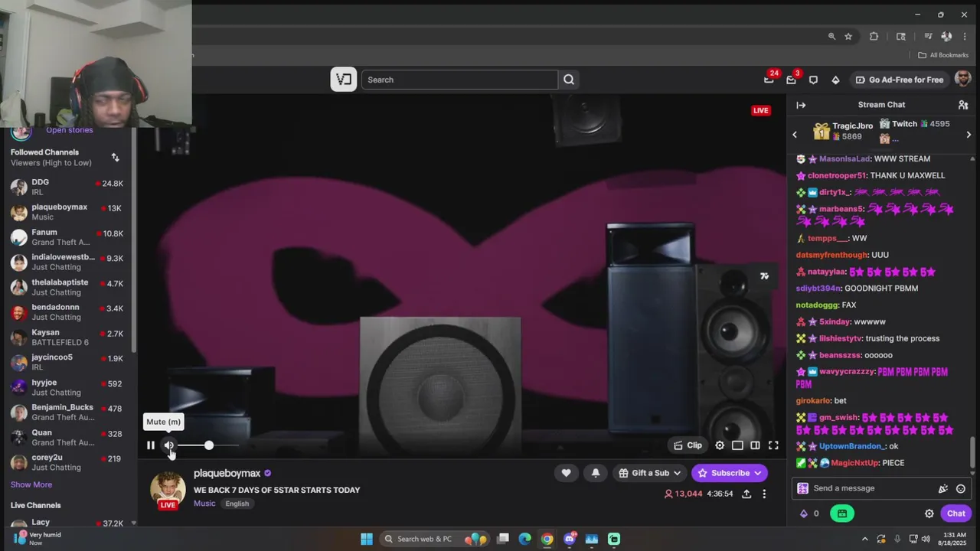Open Microsoft Edge from the taskbar
The height and width of the screenshot is (551, 980).
525,539
